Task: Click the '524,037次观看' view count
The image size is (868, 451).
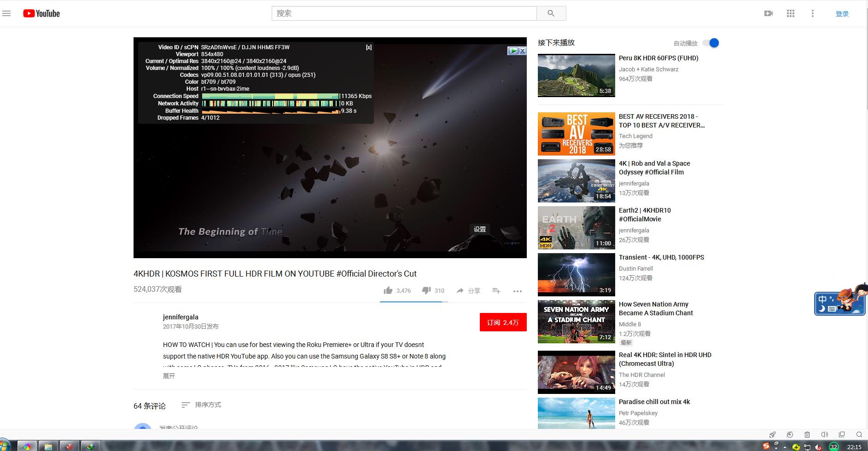Action: tap(157, 289)
